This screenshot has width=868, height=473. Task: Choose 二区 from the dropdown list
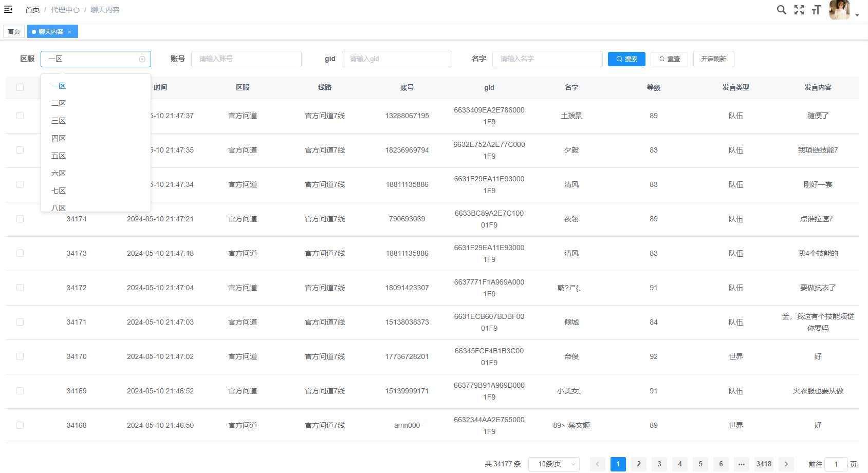click(x=96, y=103)
